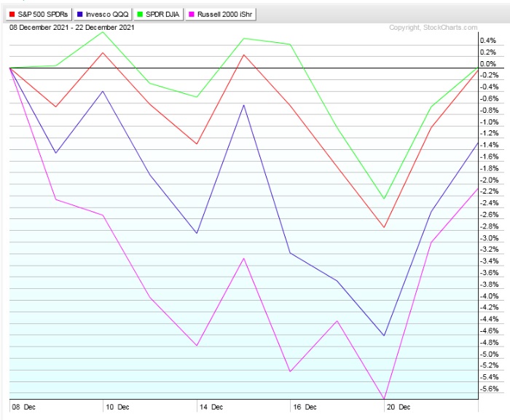Click the green DJIA line peak on 10 Dec
The width and height of the screenshot is (510, 420).
(x=103, y=32)
